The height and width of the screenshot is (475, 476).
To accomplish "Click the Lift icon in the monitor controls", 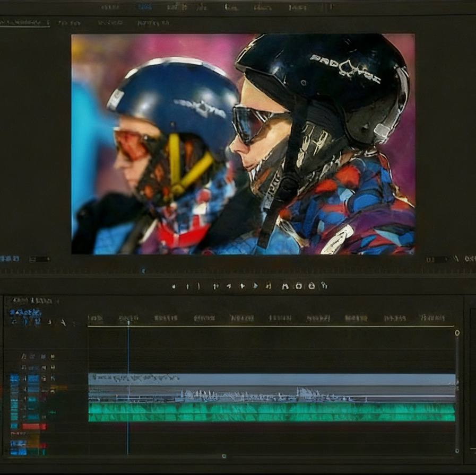I will 285,286.
